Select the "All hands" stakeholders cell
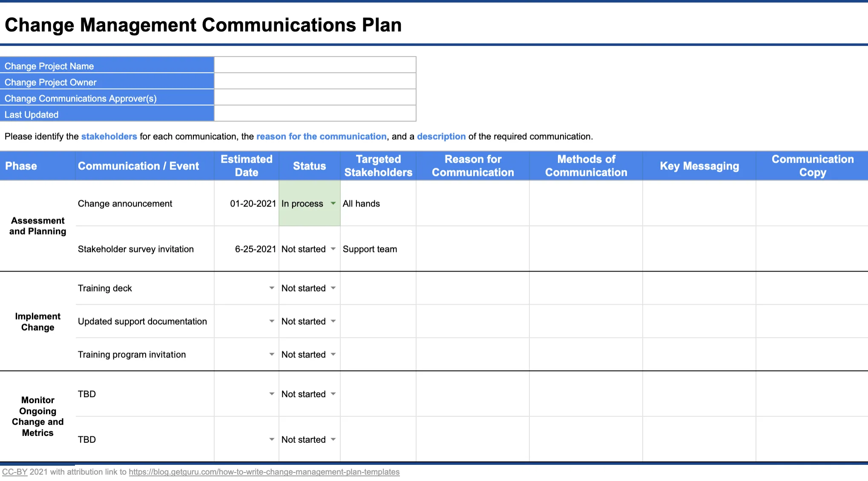 [377, 203]
